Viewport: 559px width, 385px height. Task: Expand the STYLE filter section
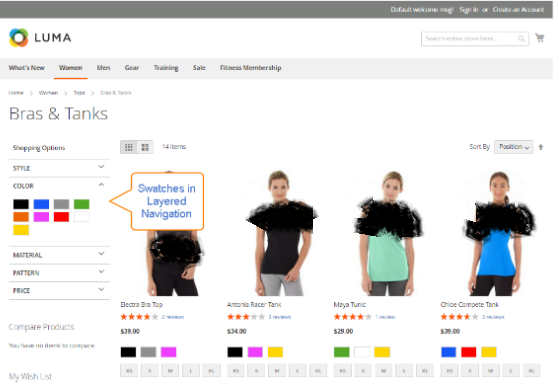tap(59, 168)
